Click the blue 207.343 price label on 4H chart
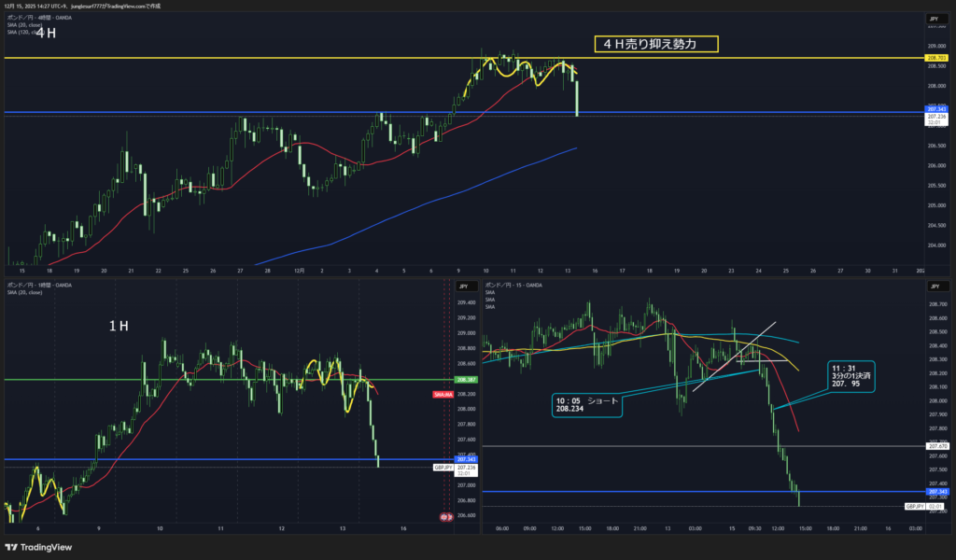956x560 pixels. coord(935,109)
